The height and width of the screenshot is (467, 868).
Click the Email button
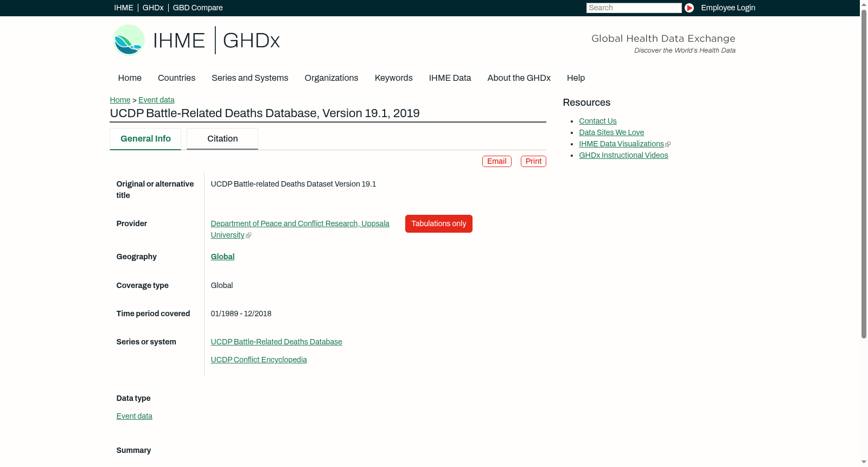point(497,161)
